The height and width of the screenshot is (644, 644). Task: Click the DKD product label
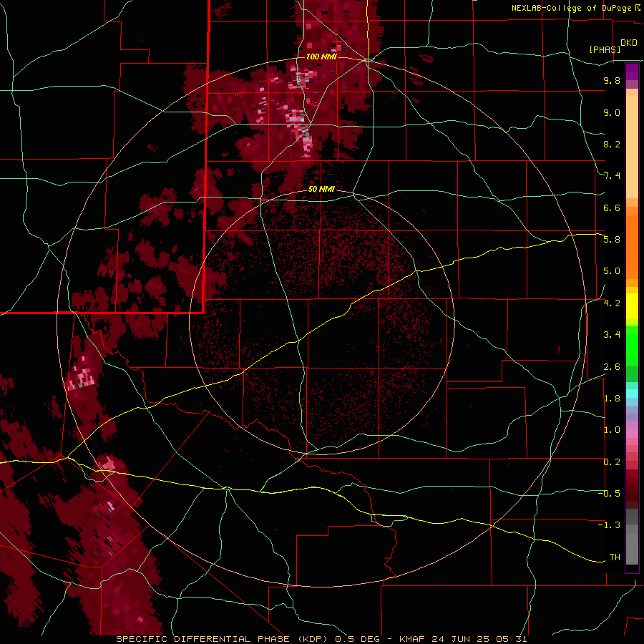(x=629, y=43)
